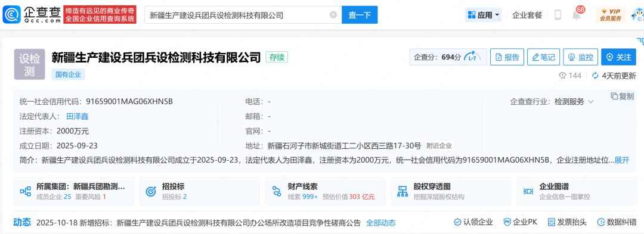This screenshot has height=234, width=644.
Task: Expand the company 简介 with 展开
Action: click(x=622, y=160)
